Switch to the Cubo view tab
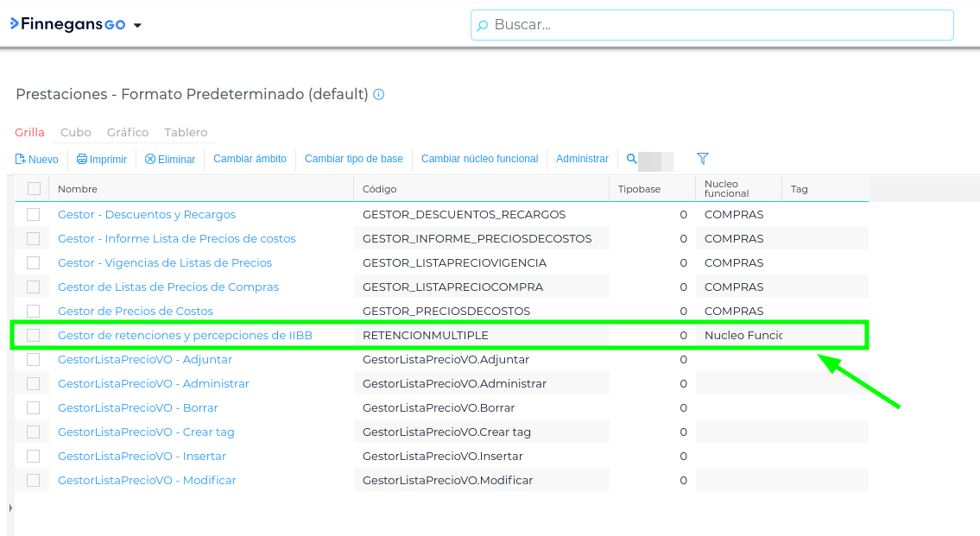Screen dimensions: 980x536 (76, 132)
